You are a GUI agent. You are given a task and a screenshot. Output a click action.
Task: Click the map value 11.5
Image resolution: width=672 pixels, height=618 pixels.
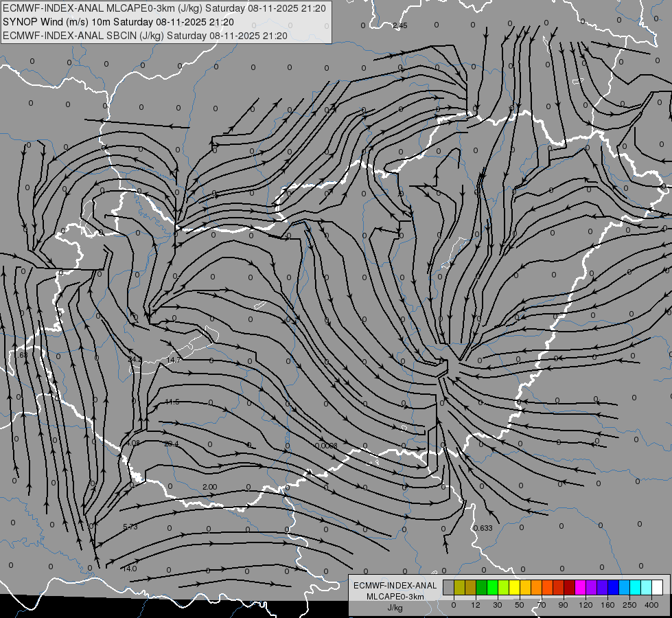click(172, 402)
